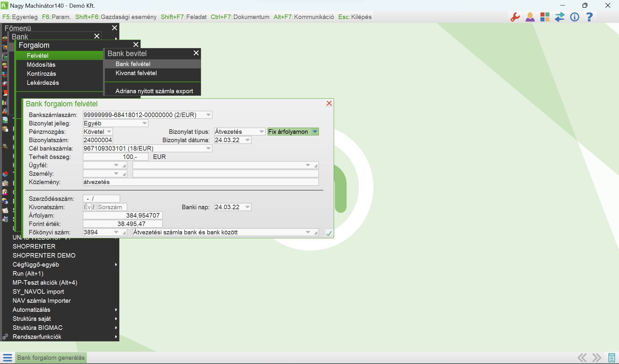Viewport: 619px width, 364px height.
Task: Expand the Automatizálás submenu
Action: 116,310
